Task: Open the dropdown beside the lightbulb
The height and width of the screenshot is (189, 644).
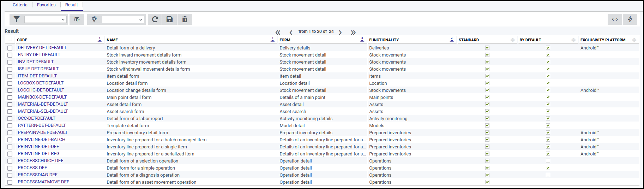Action: click(x=123, y=19)
